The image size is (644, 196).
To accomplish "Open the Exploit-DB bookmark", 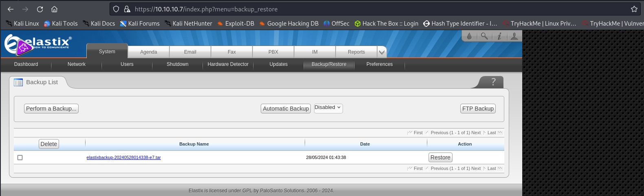I will (236, 24).
